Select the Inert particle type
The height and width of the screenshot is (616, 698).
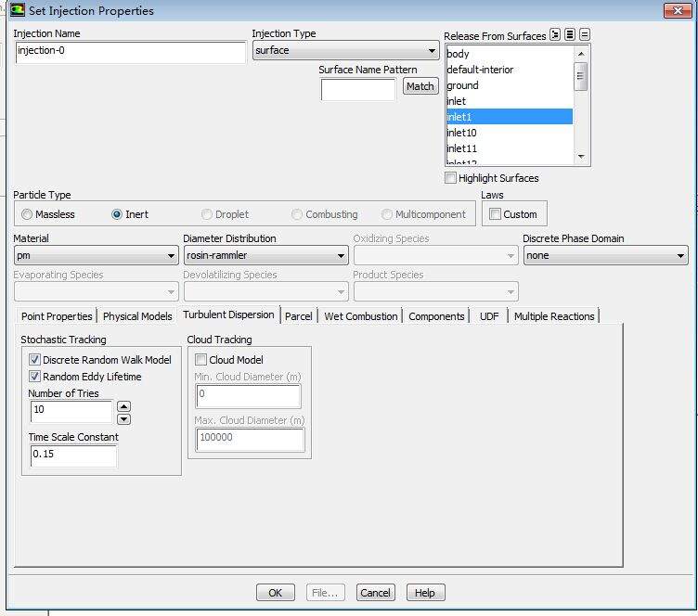click(x=117, y=214)
